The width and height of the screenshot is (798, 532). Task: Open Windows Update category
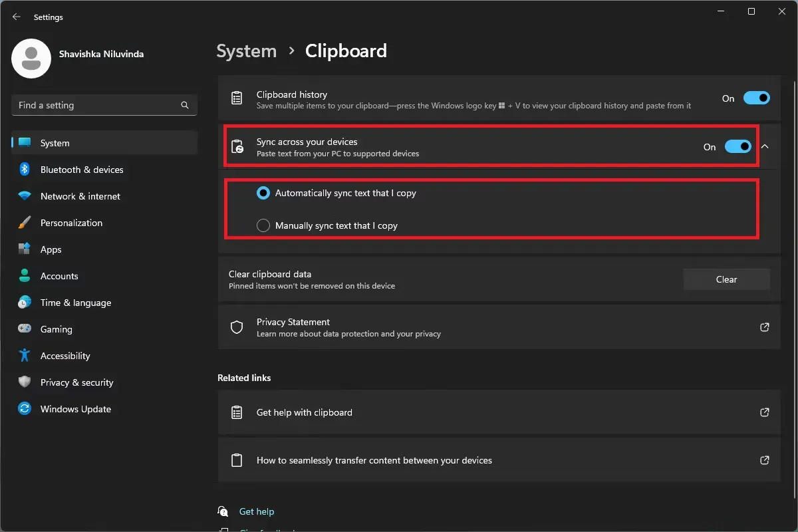(x=104, y=409)
